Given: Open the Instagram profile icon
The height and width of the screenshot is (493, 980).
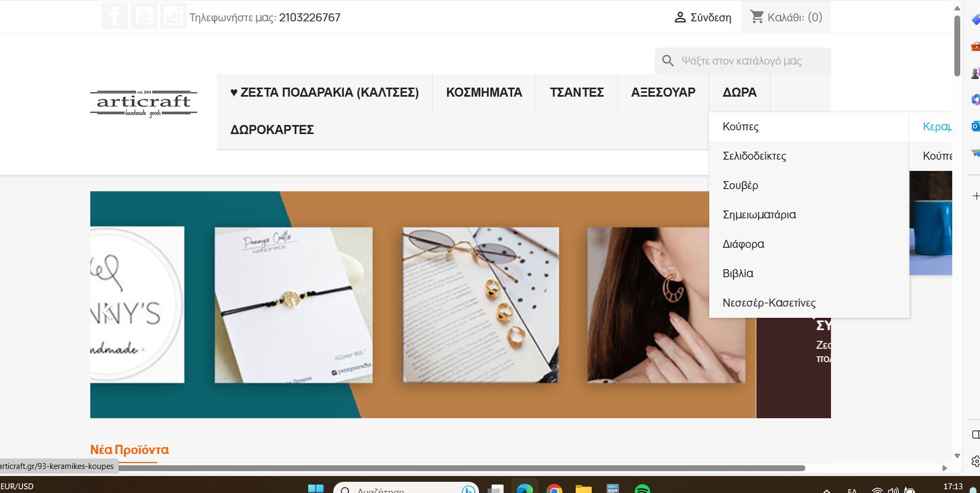Looking at the screenshot, I should click(173, 16).
